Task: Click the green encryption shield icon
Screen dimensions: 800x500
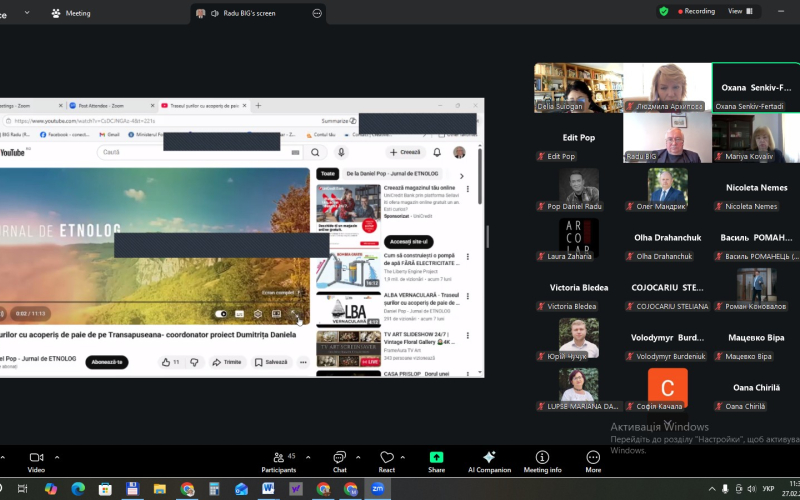Action: click(663, 11)
